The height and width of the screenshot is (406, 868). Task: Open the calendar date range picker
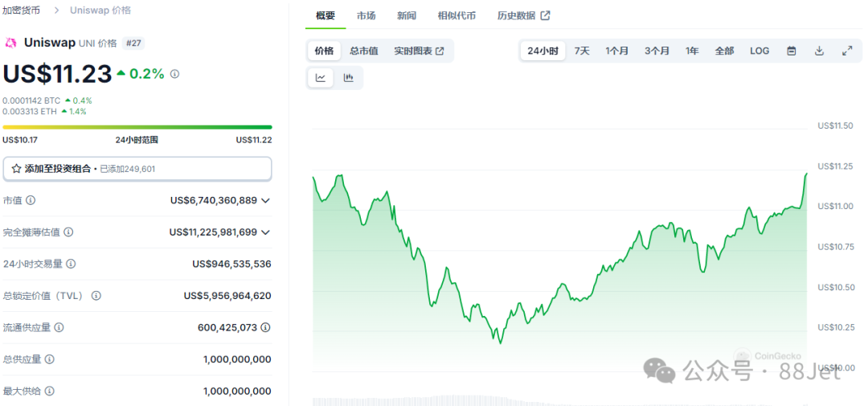[792, 51]
